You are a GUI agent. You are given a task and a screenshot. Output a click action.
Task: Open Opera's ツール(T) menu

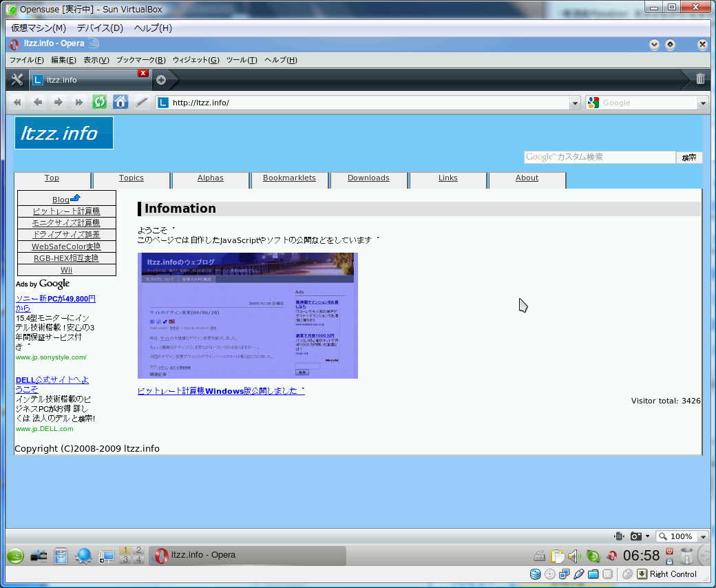click(242, 60)
